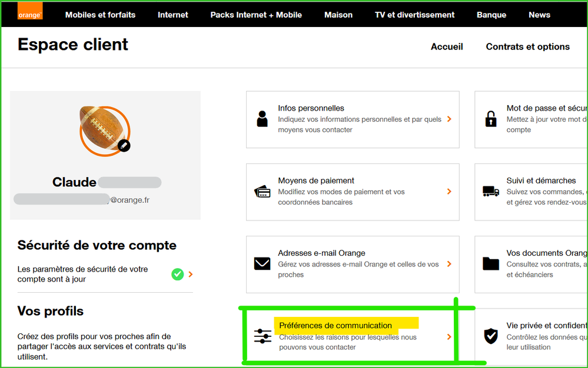This screenshot has height=368, width=588.
Task: Click the sliders Préférences de communication icon
Action: click(x=263, y=336)
